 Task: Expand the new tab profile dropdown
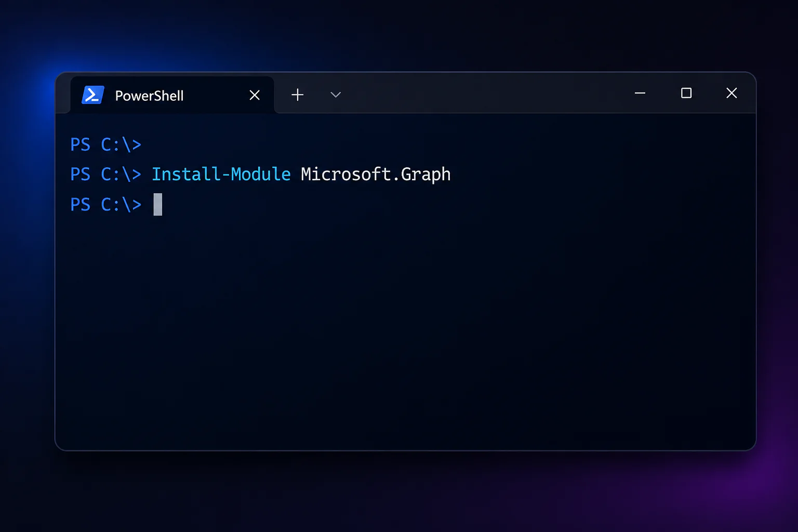[336, 95]
